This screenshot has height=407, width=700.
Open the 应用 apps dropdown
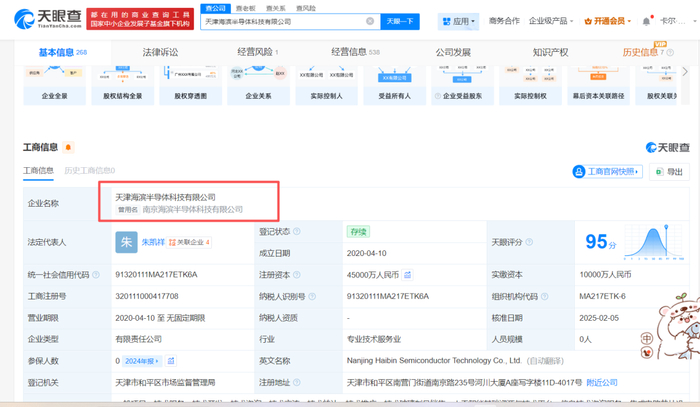458,21
